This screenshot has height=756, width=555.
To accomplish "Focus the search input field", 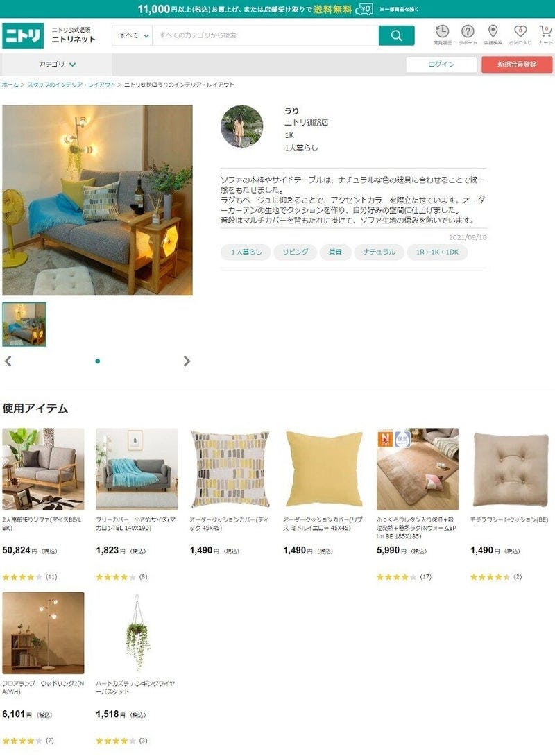I will point(266,35).
